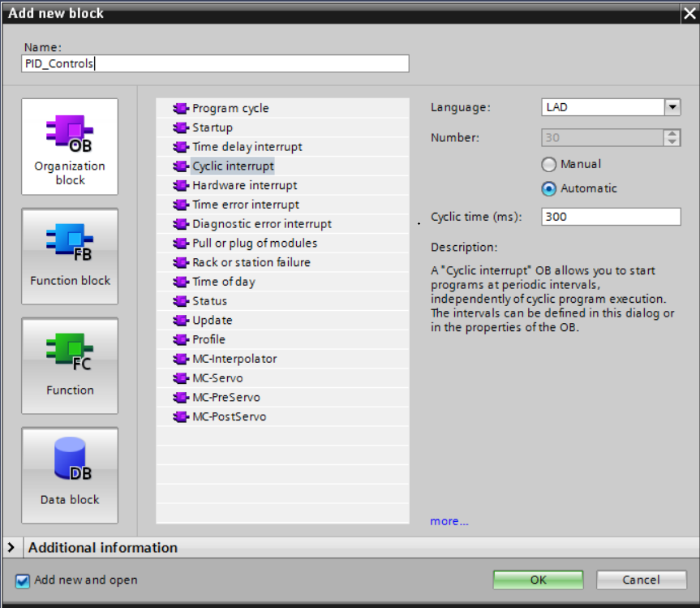Select Manual numbering radio button
This screenshot has width=700, height=608.
(x=548, y=165)
